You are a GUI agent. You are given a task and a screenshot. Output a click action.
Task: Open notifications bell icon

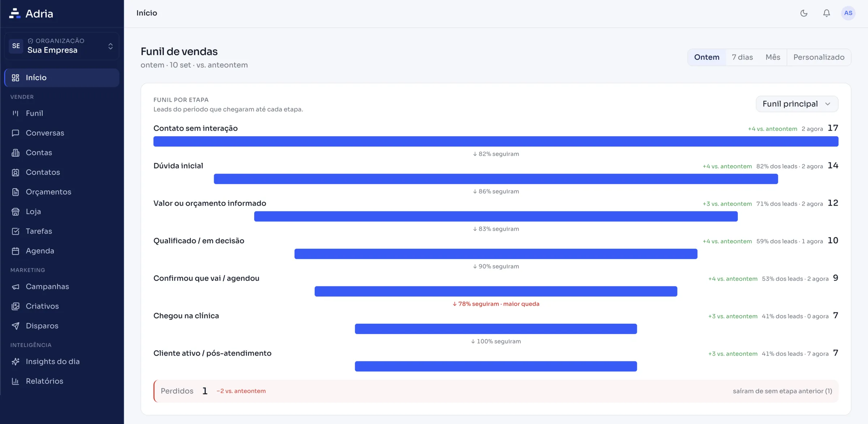826,13
